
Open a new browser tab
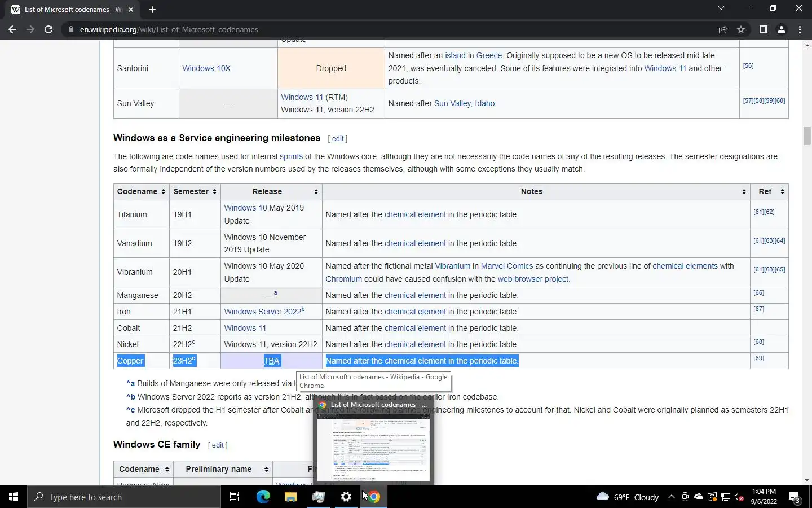(152, 9)
